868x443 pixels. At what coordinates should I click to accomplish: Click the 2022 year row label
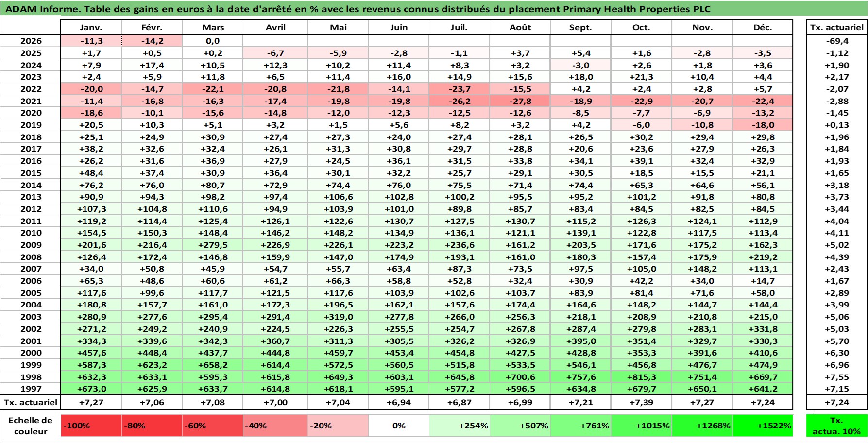31,89
